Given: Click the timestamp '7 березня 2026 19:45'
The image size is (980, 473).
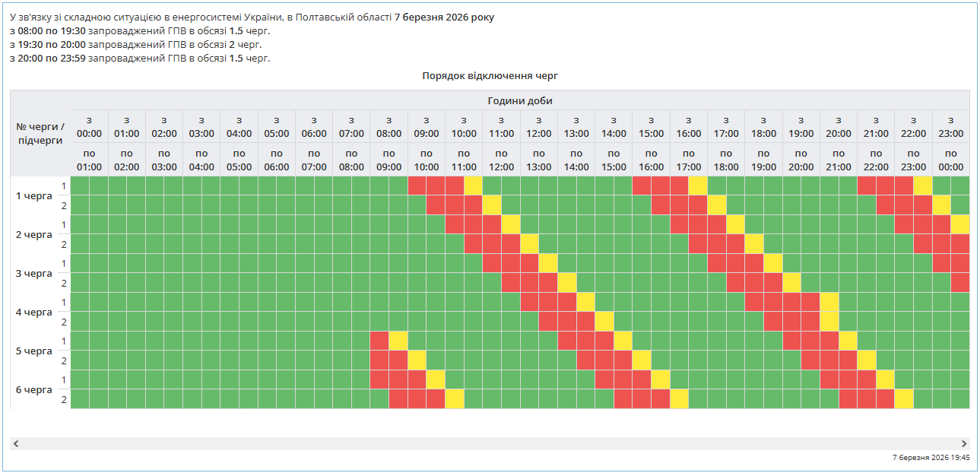Looking at the screenshot, I should tap(931, 458).
